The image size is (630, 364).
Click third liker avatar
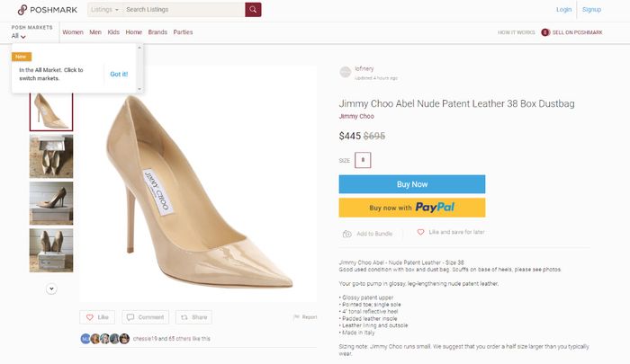click(105, 339)
